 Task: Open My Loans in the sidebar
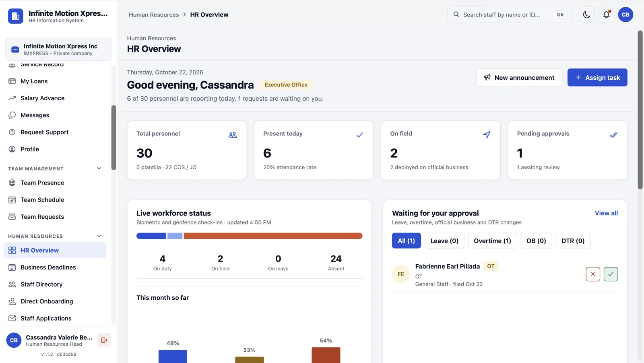click(x=56, y=81)
